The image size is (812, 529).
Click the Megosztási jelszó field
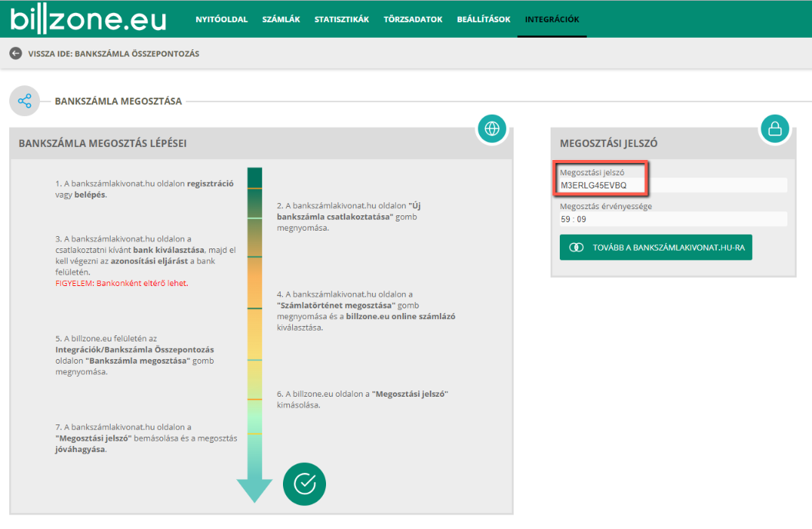(674, 185)
